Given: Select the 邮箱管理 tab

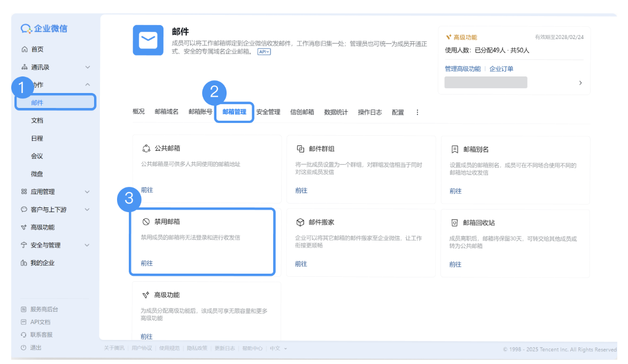Looking at the screenshot, I should (x=234, y=112).
